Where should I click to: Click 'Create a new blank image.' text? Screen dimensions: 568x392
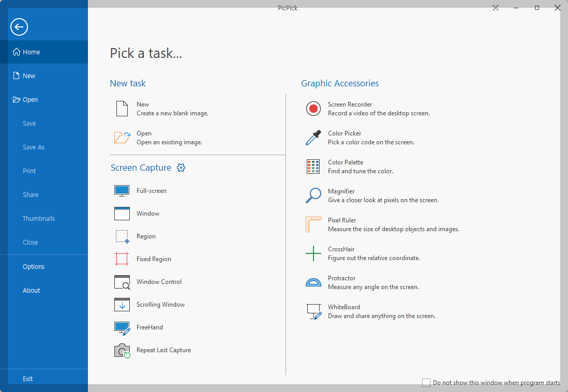click(172, 113)
